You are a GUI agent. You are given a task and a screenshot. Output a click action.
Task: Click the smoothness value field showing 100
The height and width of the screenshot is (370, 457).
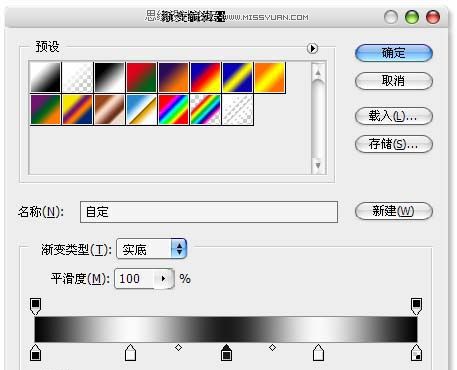[x=134, y=278]
